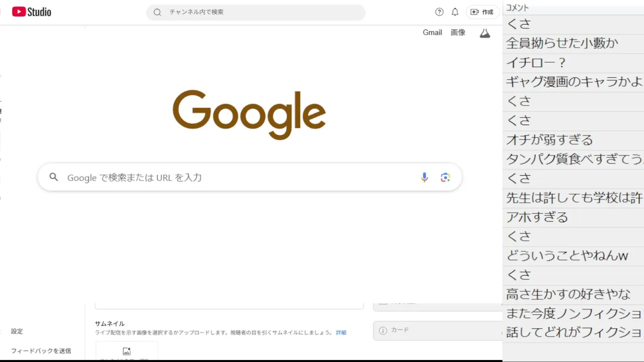
Task: Select the カード card row
Action: pyautogui.click(x=438, y=330)
